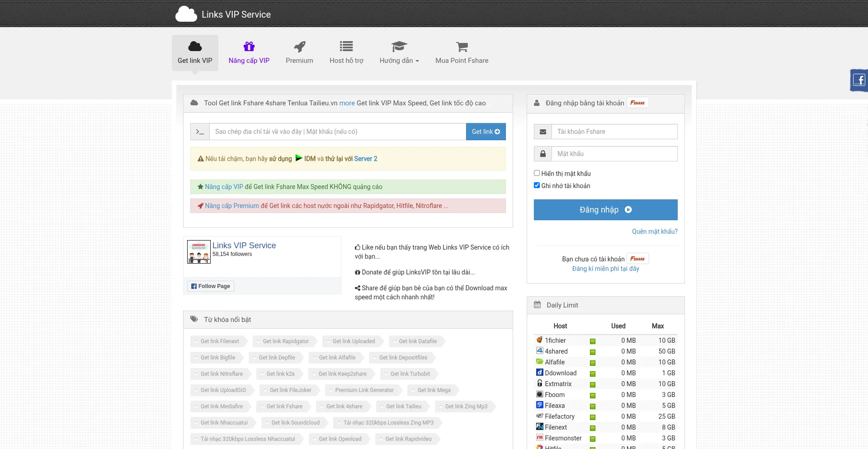Click the Host hỗ trợ list icon
This screenshot has height=449, width=868.
click(x=346, y=47)
